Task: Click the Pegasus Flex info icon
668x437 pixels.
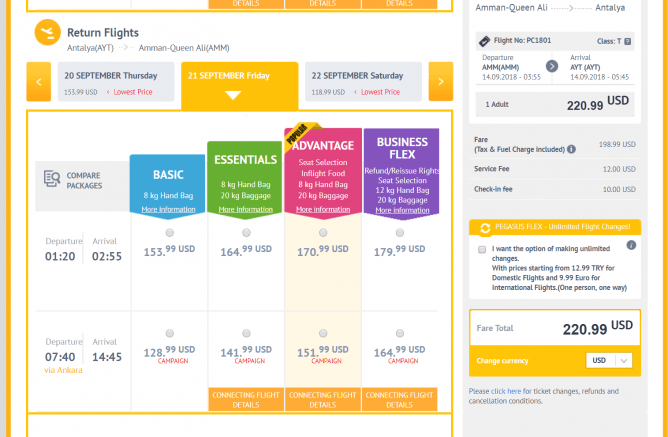Action: click(630, 245)
